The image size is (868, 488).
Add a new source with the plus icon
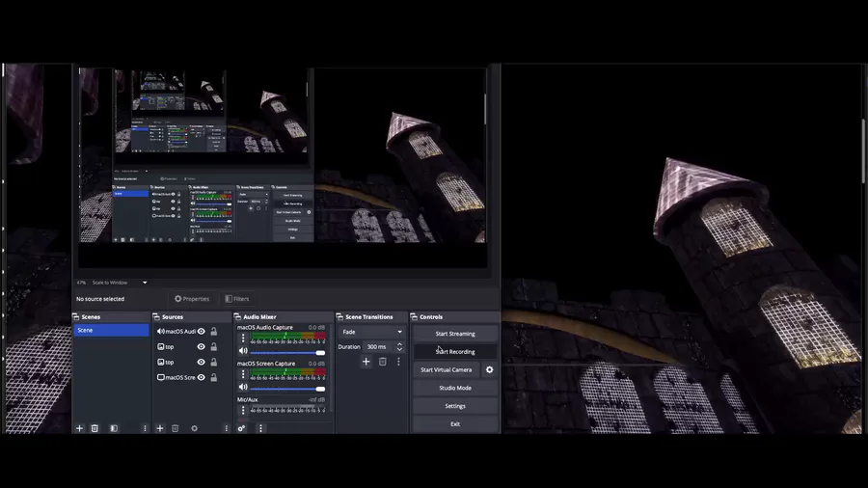pos(160,428)
